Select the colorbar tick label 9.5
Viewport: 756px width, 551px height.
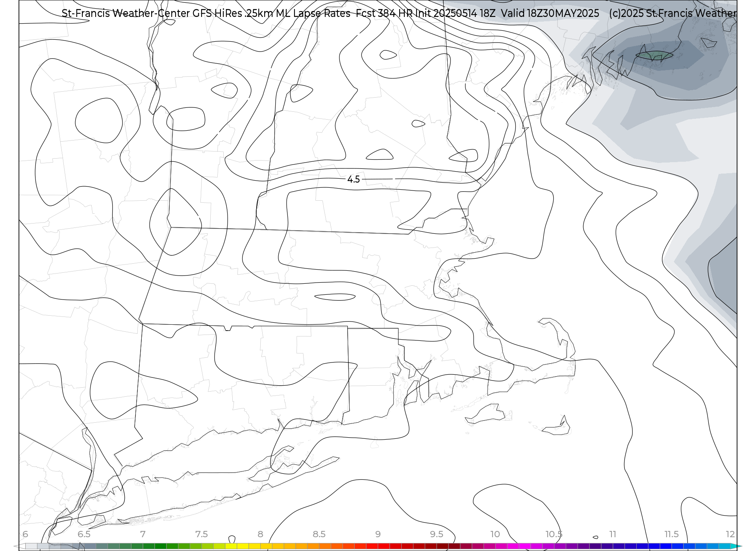(x=437, y=534)
